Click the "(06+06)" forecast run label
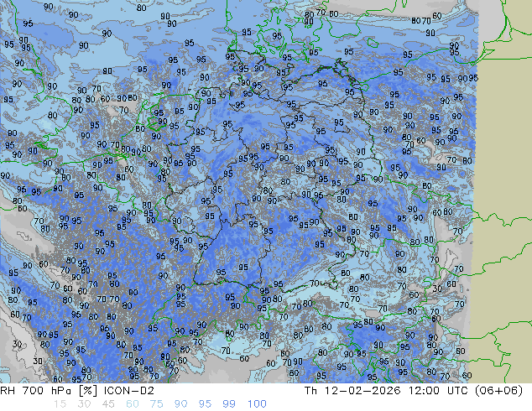This screenshot has width=532, height=411. click(498, 391)
